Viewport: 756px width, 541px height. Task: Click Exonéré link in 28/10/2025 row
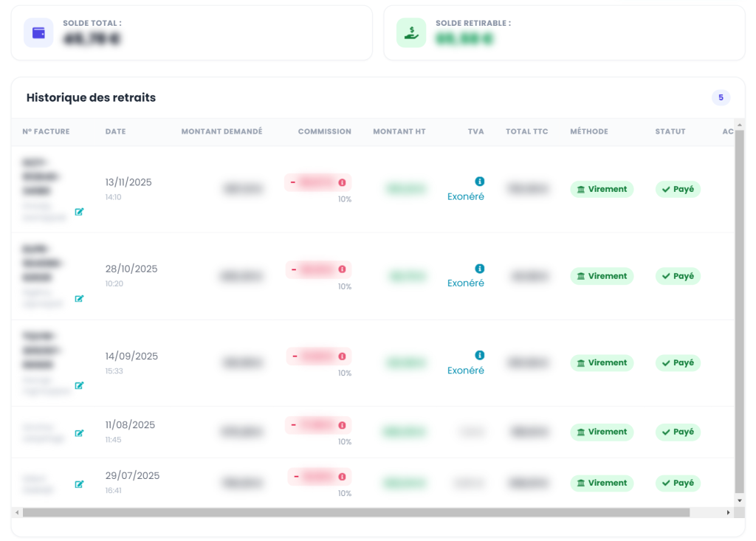tap(465, 283)
